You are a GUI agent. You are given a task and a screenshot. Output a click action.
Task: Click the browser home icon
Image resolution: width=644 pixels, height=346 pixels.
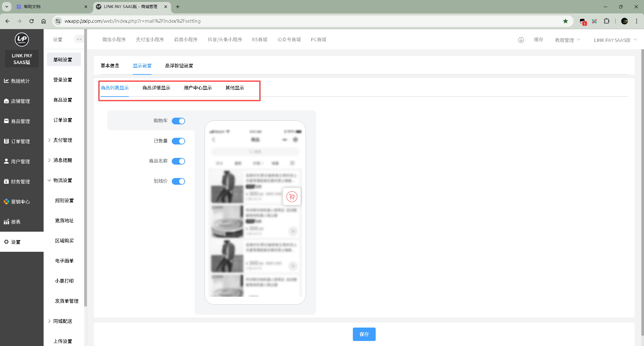(44, 21)
